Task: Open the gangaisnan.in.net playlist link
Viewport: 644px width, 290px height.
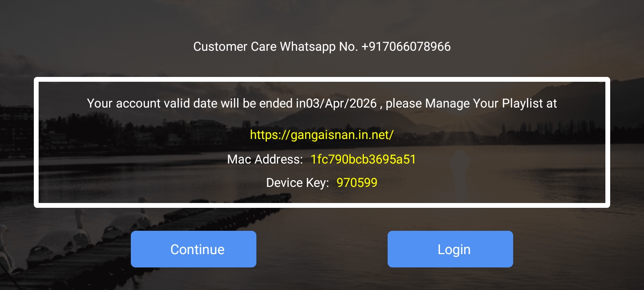Action: coord(322,135)
